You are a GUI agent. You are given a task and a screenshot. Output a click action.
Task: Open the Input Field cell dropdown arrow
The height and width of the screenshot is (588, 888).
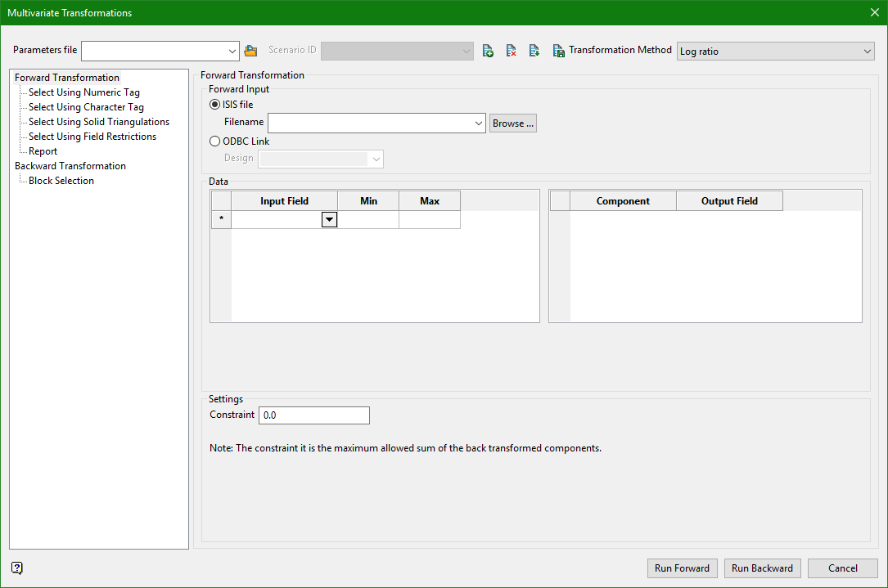pyautogui.click(x=329, y=219)
